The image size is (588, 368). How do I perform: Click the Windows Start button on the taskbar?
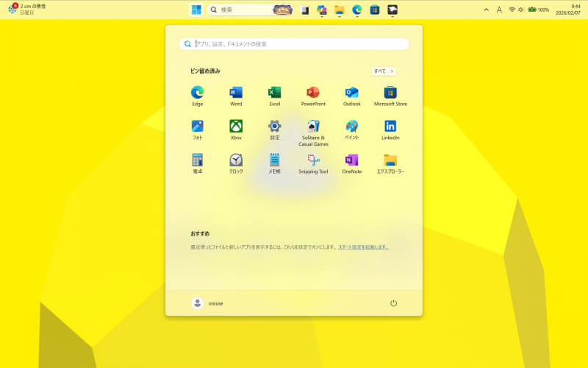click(x=196, y=10)
